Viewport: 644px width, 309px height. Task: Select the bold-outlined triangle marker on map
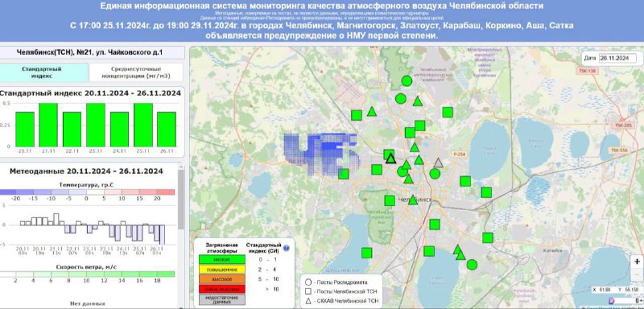[x=391, y=159]
